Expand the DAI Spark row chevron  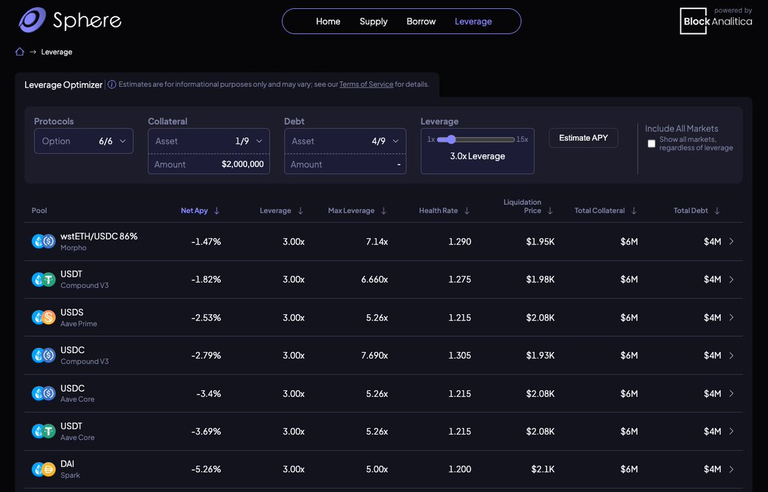(x=731, y=469)
